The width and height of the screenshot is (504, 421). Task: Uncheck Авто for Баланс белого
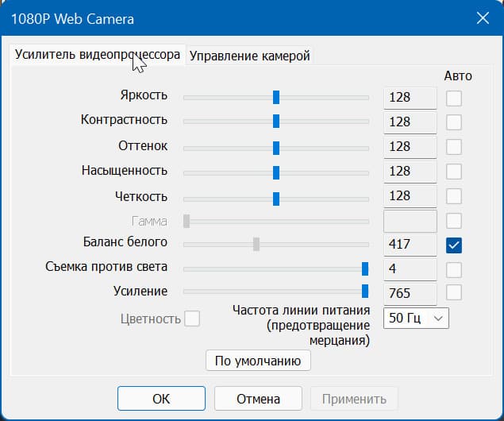tap(454, 245)
